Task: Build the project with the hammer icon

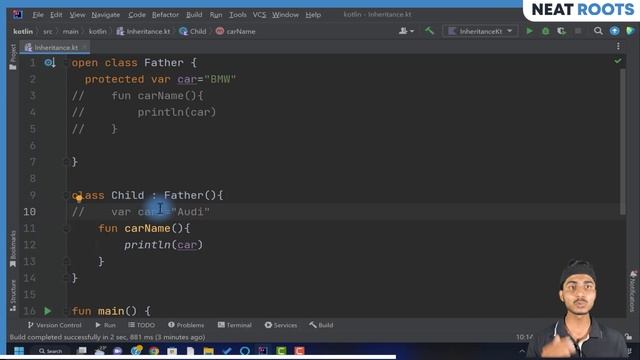Action: point(429,31)
